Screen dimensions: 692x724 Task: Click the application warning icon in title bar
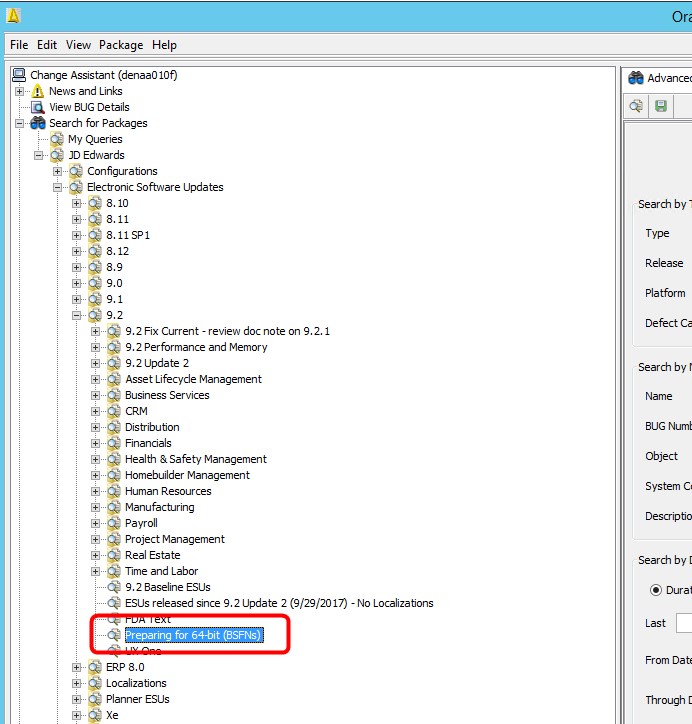point(13,16)
